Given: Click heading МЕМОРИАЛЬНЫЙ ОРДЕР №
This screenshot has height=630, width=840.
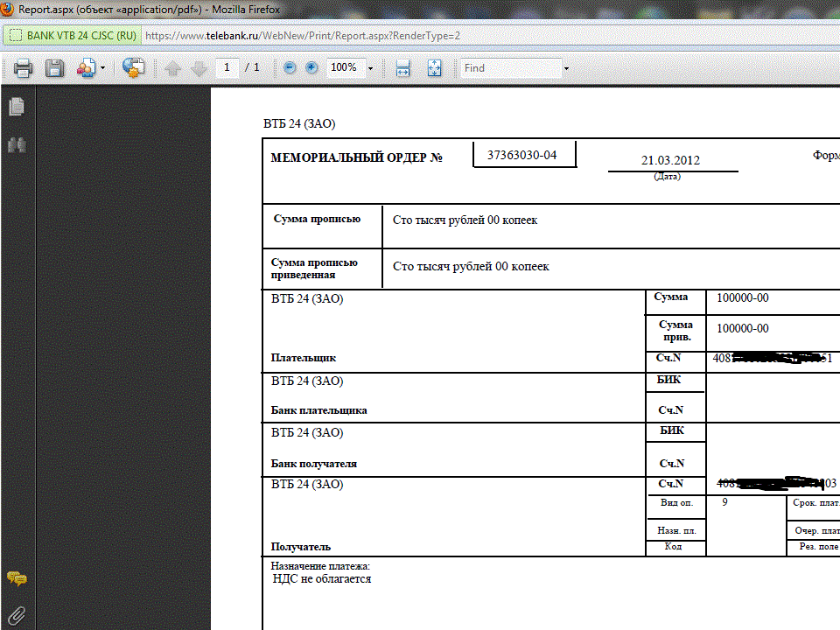Looking at the screenshot, I should (356, 157).
